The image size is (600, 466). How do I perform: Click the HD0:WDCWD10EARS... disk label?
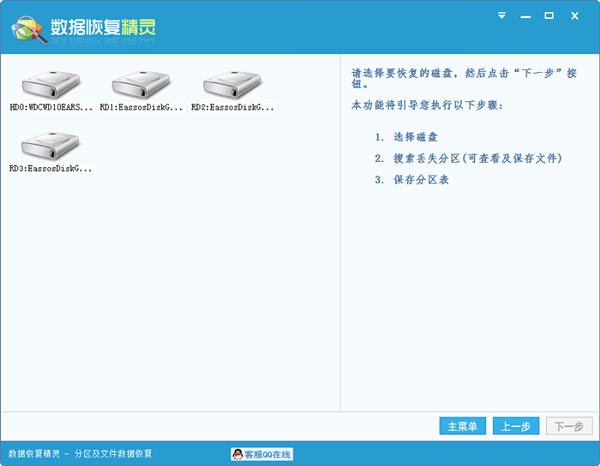50,106
